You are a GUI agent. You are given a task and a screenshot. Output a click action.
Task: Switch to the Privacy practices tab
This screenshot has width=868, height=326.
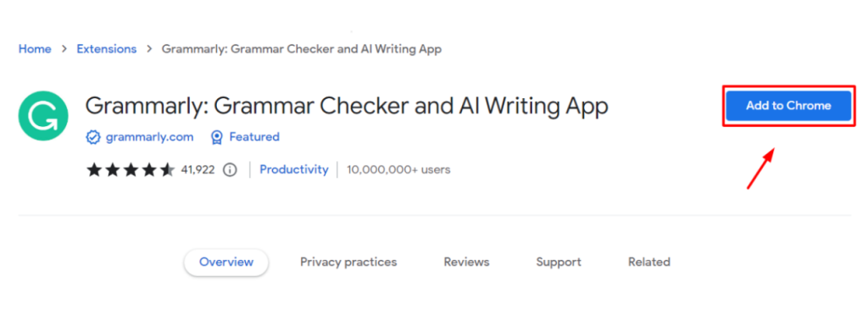pos(348,262)
